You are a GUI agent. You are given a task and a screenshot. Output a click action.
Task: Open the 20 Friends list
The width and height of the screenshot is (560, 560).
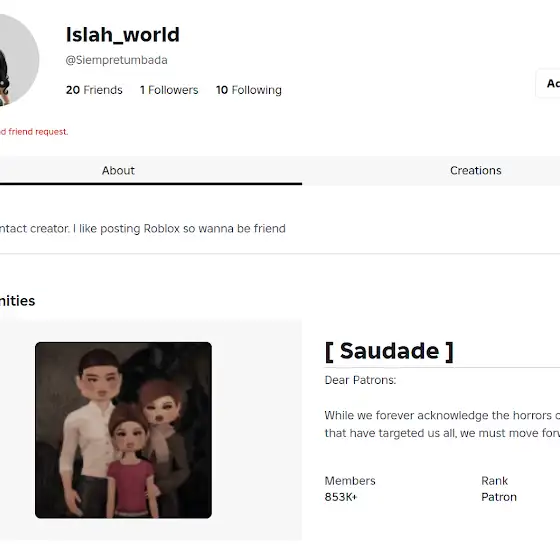tap(94, 90)
